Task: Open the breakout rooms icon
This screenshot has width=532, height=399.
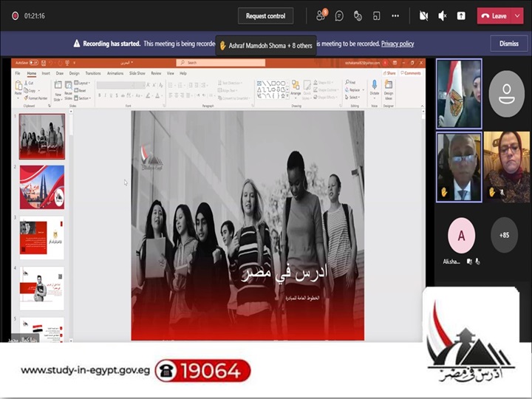Action: click(x=376, y=16)
